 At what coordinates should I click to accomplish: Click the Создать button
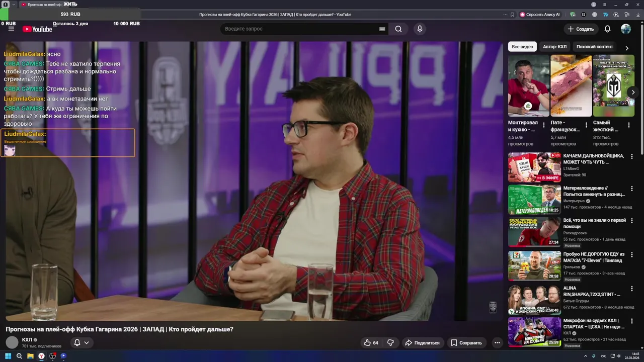[x=581, y=29]
